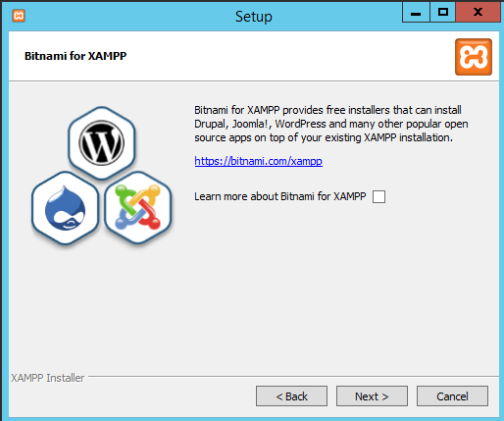Cancel the XAMPP setup

click(x=452, y=396)
